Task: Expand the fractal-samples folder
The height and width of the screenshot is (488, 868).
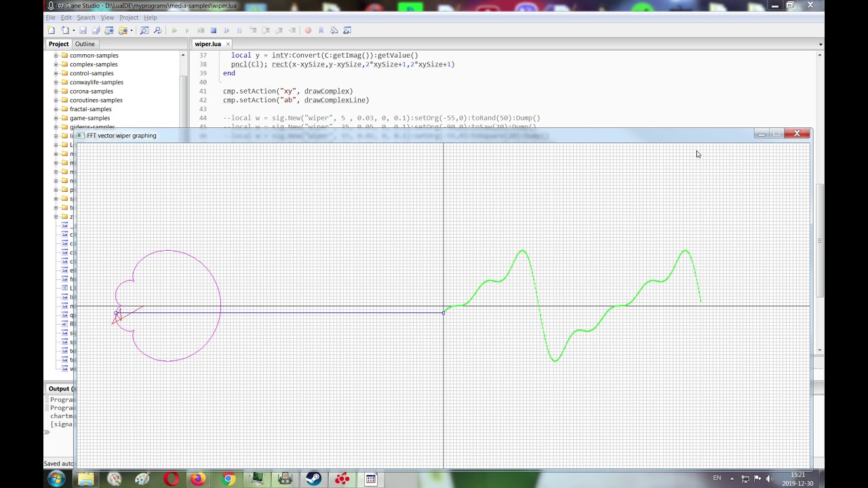Action: (56, 109)
